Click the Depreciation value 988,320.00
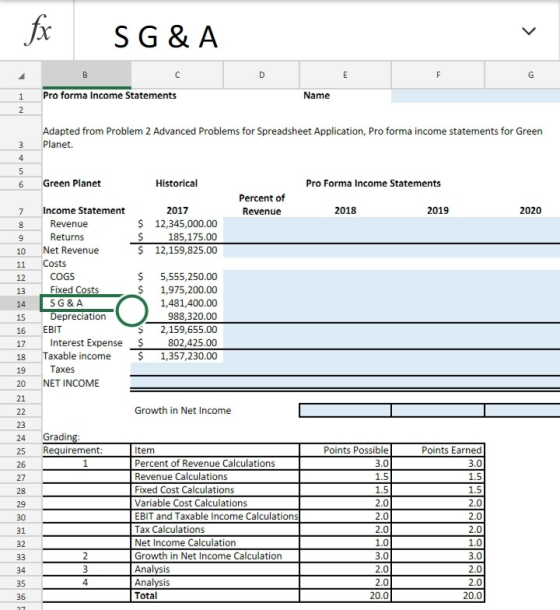560x610 pixels. (x=192, y=316)
